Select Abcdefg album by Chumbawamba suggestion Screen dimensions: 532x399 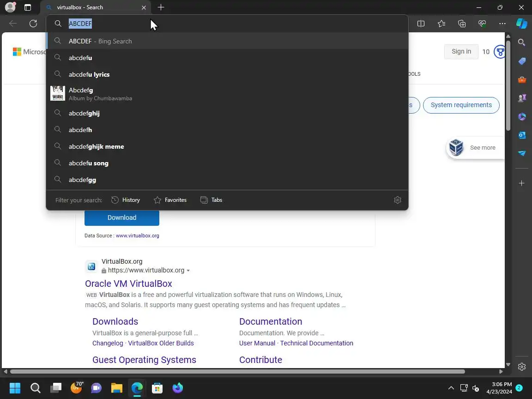(227, 94)
